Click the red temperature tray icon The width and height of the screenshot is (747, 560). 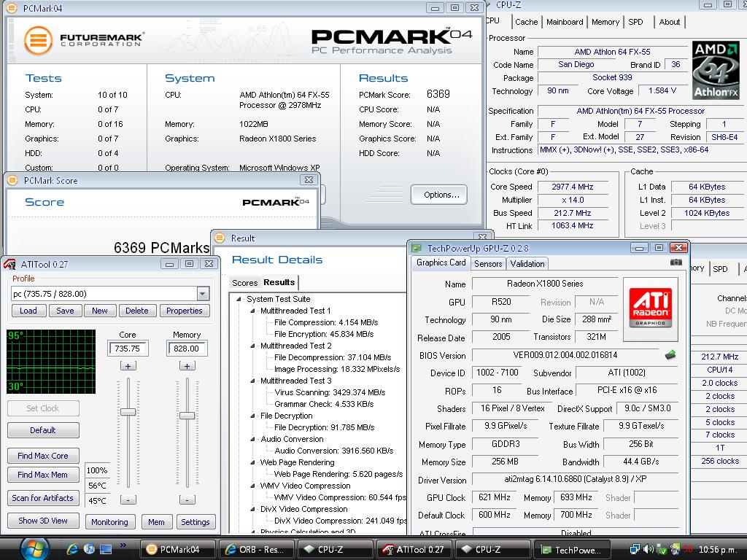click(x=687, y=550)
